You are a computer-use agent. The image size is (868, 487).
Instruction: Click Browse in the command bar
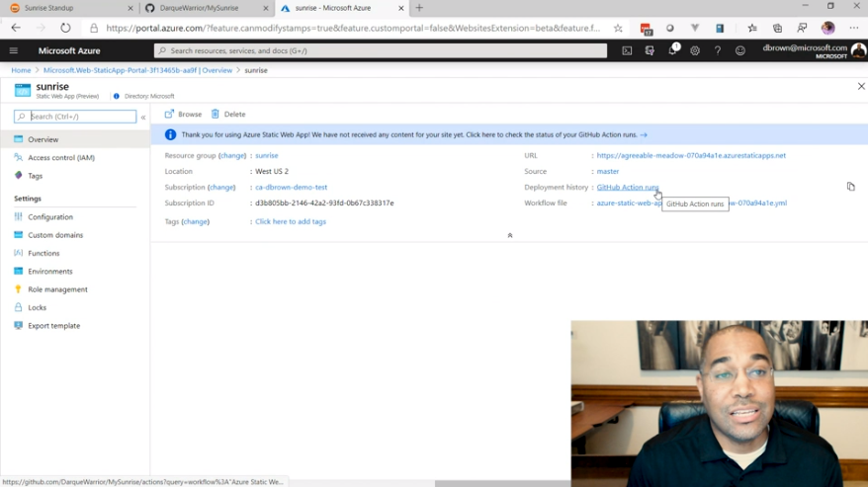click(183, 114)
